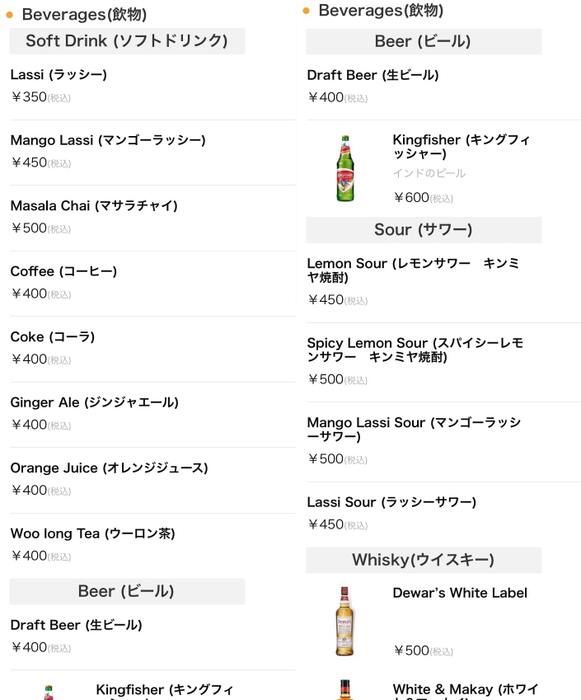This screenshot has height=700, width=581.
Task: Select the Mango Lassi Sour item
Action: [443, 442]
